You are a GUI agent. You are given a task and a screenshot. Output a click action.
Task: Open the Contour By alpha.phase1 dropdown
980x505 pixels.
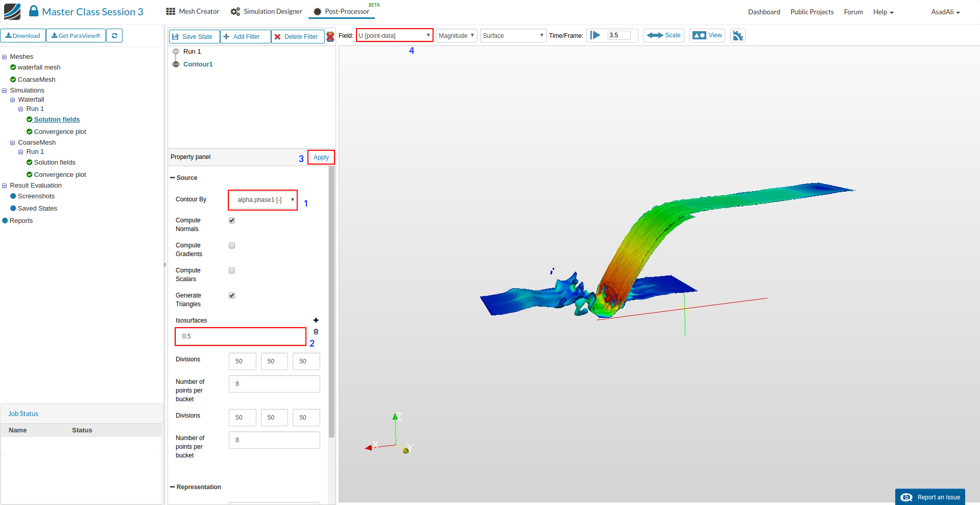[262, 200]
